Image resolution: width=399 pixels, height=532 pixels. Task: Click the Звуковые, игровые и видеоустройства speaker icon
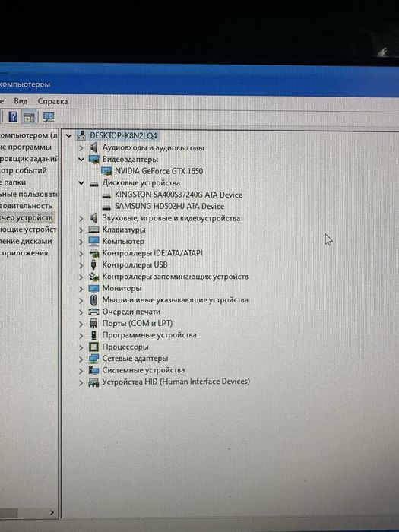(93, 218)
